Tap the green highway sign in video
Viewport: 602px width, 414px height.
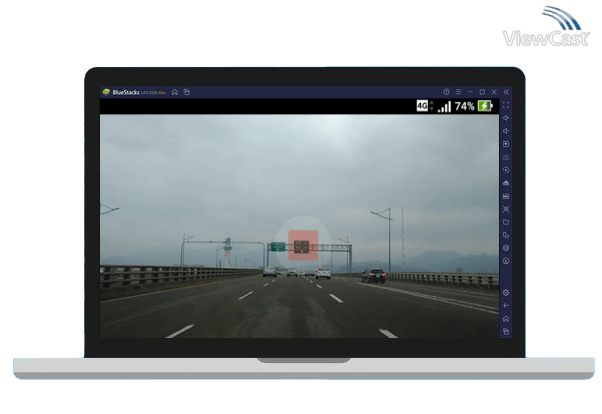pos(278,247)
